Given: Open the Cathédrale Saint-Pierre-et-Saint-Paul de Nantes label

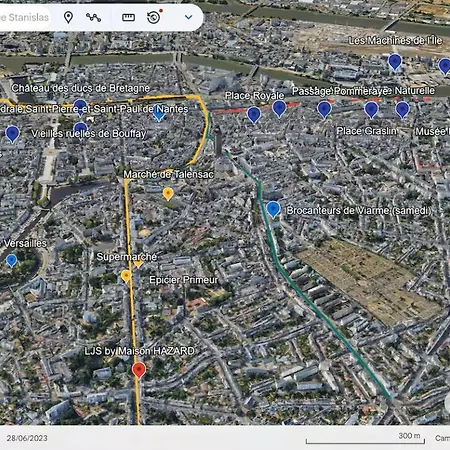Looking at the screenshot, I should 94,109.
